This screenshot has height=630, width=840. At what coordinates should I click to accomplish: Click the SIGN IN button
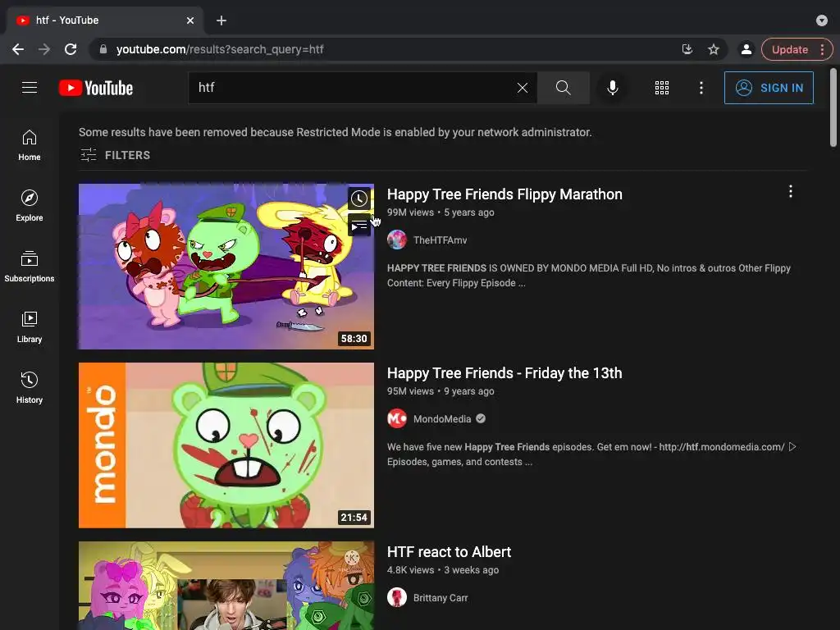pyautogui.click(x=769, y=88)
